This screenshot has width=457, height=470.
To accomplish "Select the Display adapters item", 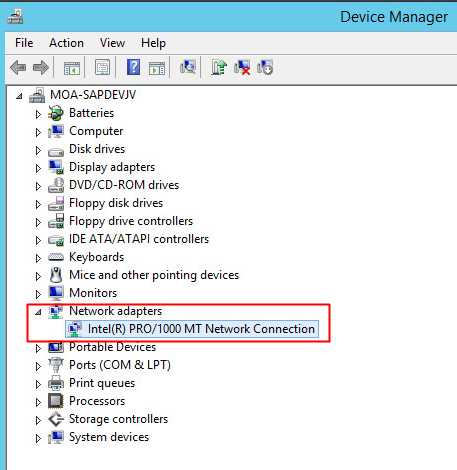I will coord(112,167).
